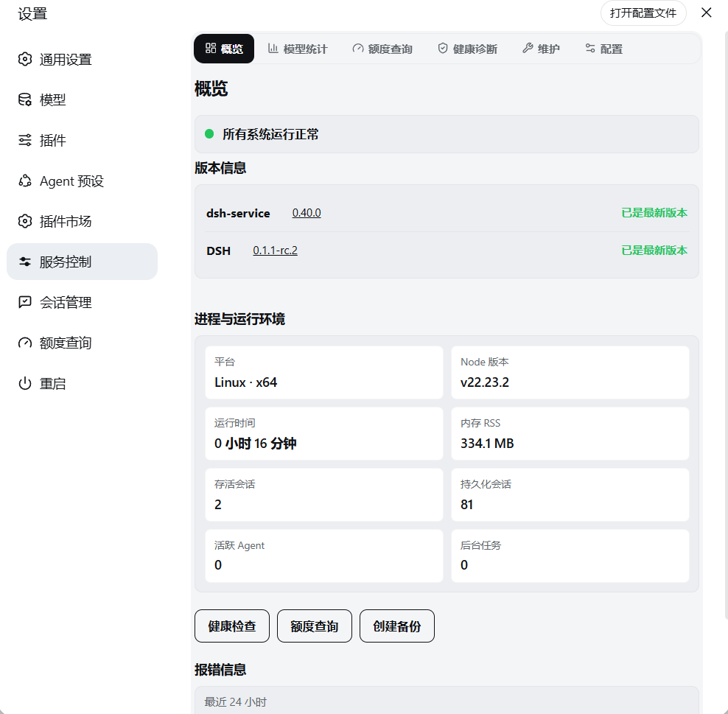Click the 持久化会话 value 81
Image resolution: width=728 pixels, height=714 pixels.
(466, 505)
